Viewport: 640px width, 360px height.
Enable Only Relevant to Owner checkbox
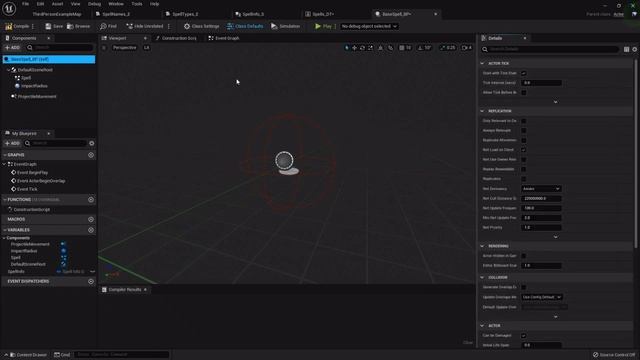[524, 121]
